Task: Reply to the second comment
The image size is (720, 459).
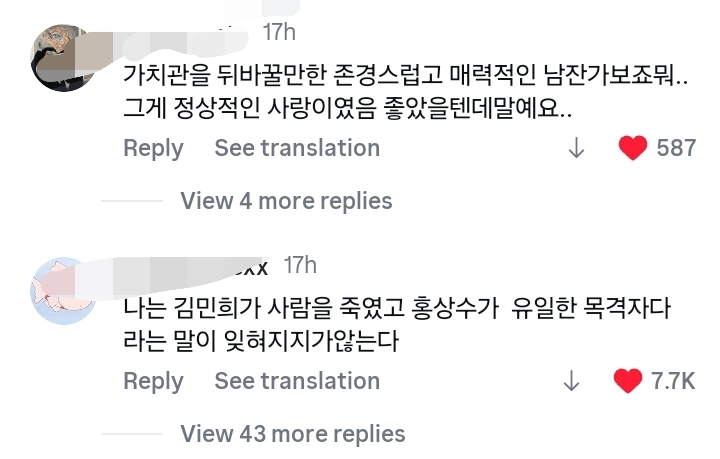Action: pos(153,381)
